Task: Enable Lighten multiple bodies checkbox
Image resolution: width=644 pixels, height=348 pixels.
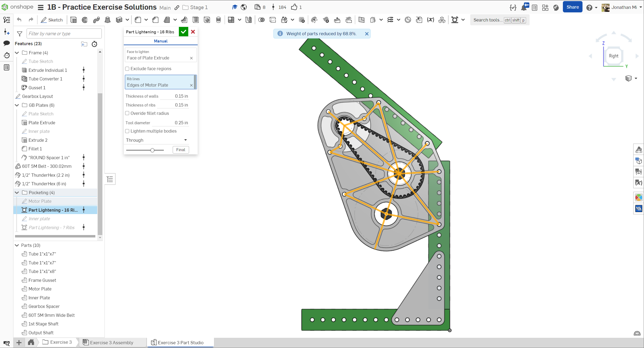Action: tap(127, 131)
